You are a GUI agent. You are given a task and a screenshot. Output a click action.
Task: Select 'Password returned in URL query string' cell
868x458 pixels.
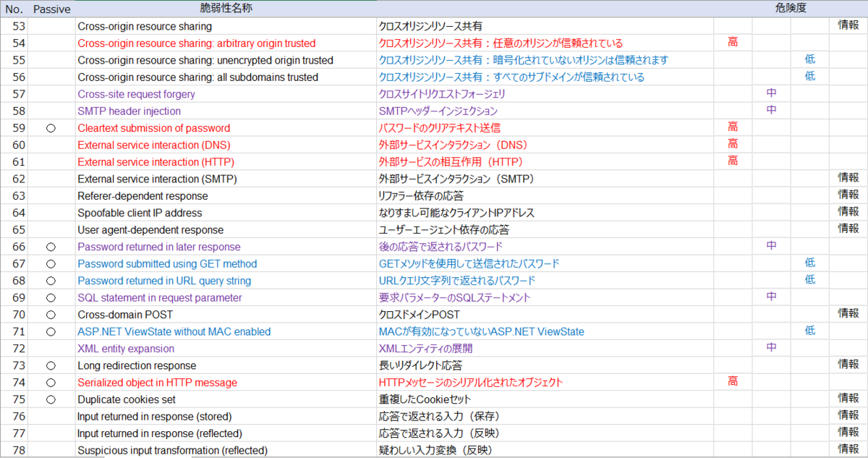coord(226,281)
